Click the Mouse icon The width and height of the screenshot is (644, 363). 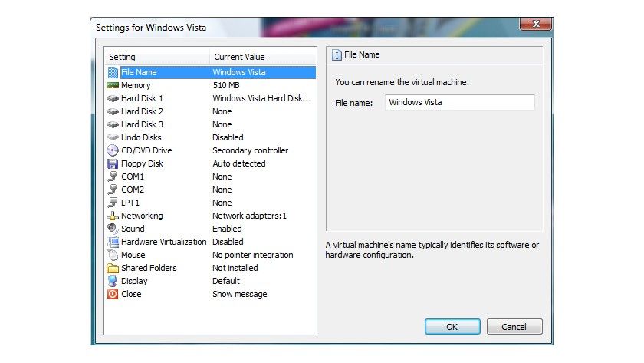tap(113, 255)
